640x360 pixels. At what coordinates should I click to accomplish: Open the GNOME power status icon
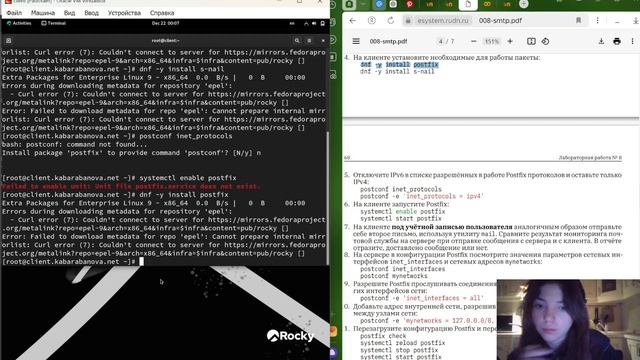pyautogui.click(x=322, y=23)
